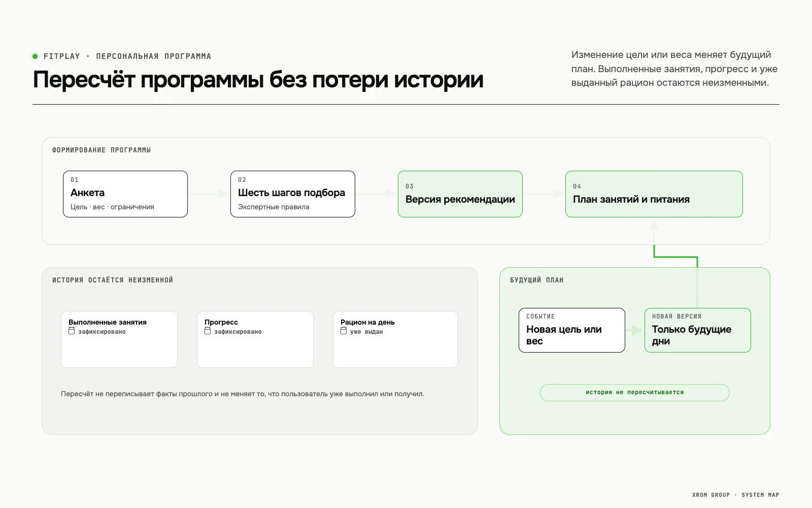Click the зафиксировано text under Прогресс
The image size is (812, 508).
click(238, 332)
